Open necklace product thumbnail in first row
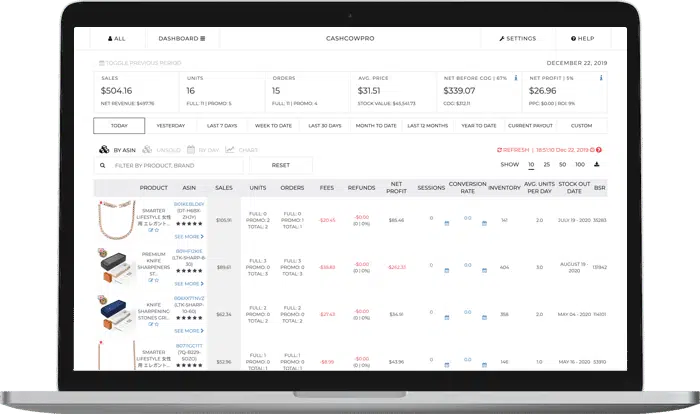 115,220
